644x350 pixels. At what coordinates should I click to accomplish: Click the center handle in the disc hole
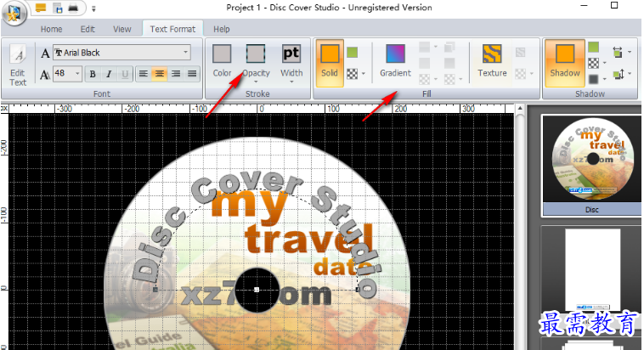coord(257,290)
